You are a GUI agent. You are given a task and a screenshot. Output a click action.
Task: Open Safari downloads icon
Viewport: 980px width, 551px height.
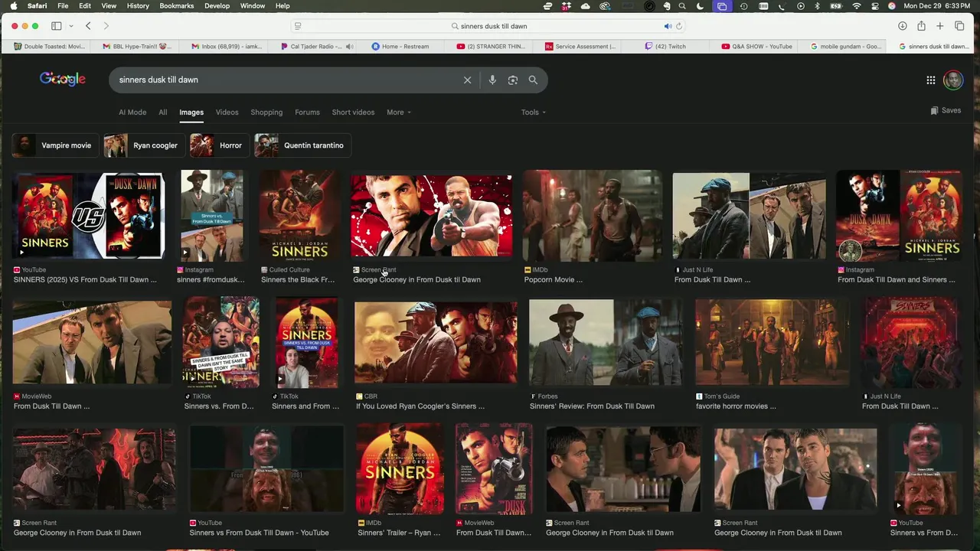[x=903, y=26]
